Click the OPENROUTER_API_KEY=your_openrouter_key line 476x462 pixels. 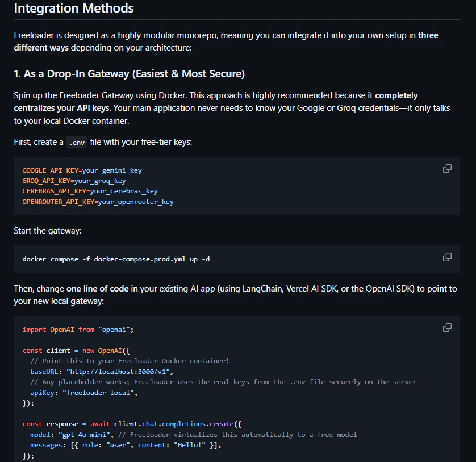click(x=98, y=202)
